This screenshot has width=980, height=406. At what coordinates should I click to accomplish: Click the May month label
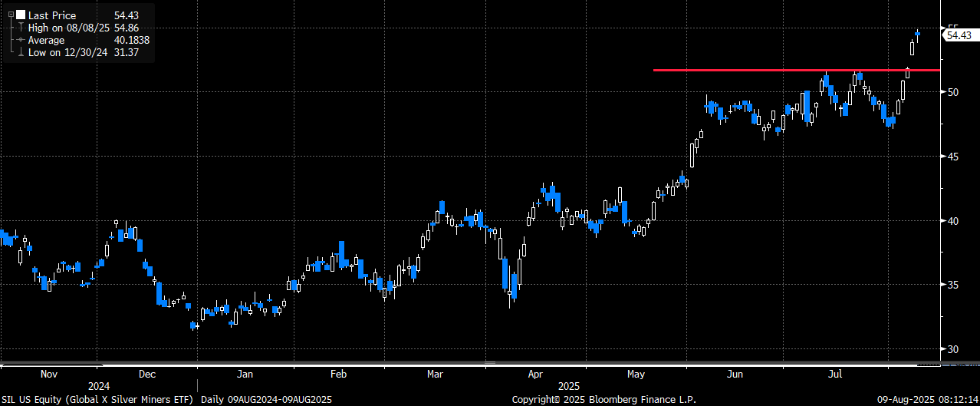tap(636, 375)
